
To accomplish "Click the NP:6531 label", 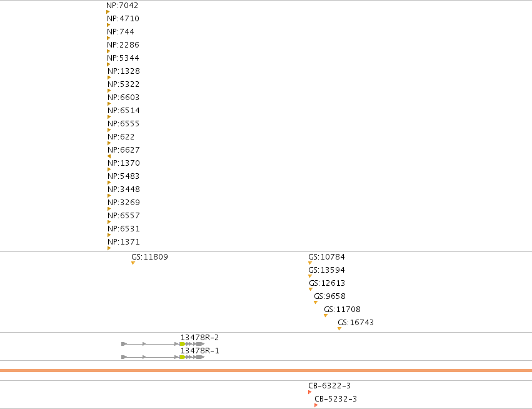I will tap(124, 229).
